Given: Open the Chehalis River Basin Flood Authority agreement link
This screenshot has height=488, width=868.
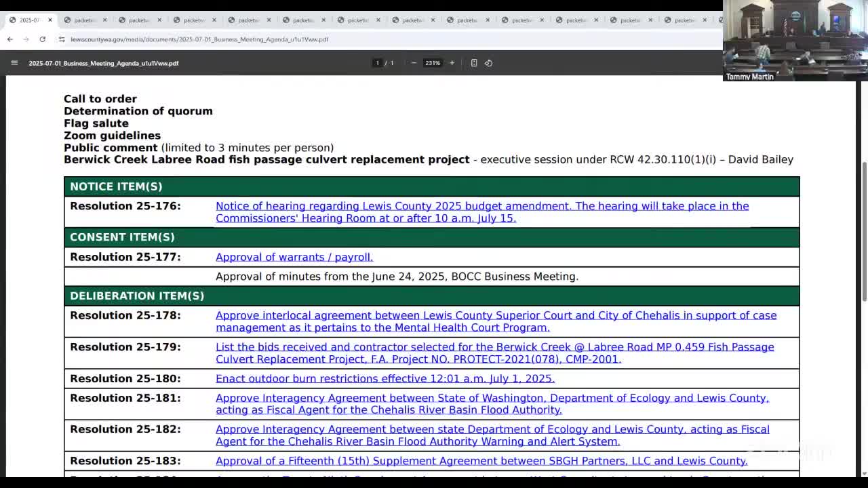Looking at the screenshot, I should pos(492,404).
